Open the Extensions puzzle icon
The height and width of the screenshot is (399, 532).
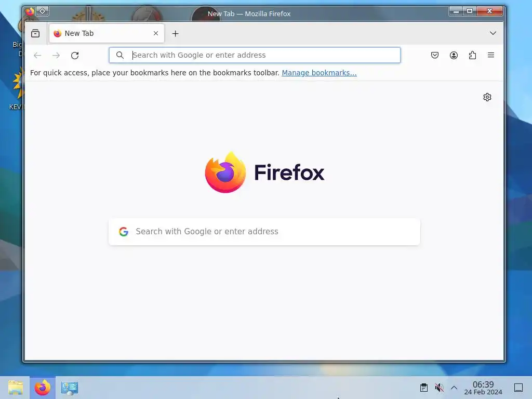(472, 55)
